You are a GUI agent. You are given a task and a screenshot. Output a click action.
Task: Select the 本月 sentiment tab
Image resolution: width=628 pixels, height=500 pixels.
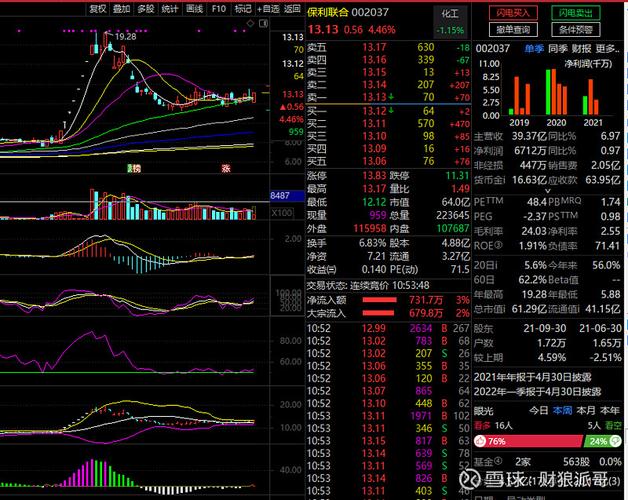(586, 411)
